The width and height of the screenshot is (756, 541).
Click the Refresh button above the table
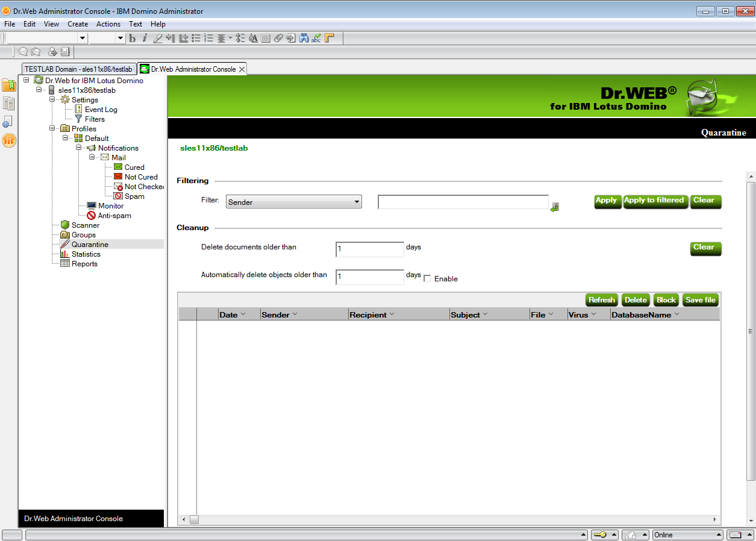[x=601, y=300]
